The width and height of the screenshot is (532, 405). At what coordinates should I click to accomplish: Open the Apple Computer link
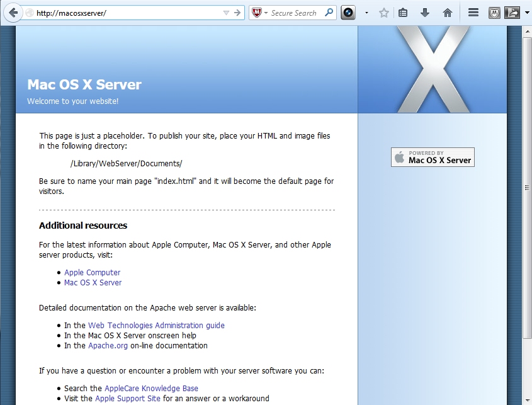tap(92, 273)
